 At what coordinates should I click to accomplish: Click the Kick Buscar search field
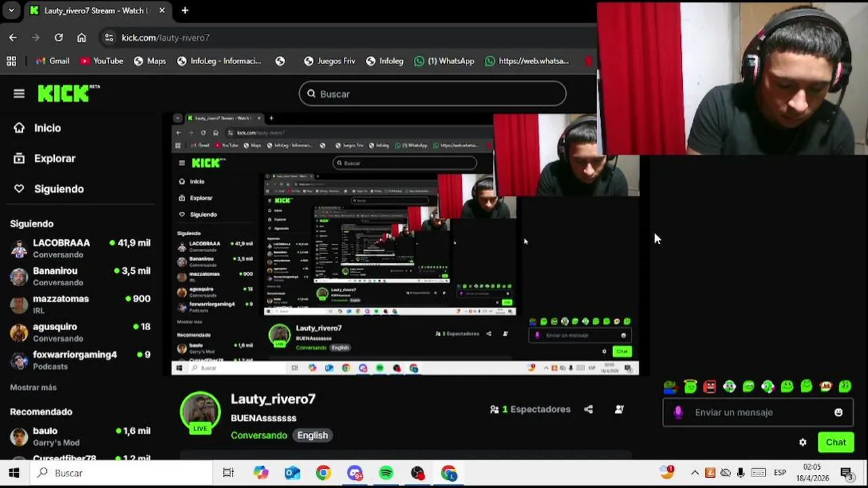[433, 94]
